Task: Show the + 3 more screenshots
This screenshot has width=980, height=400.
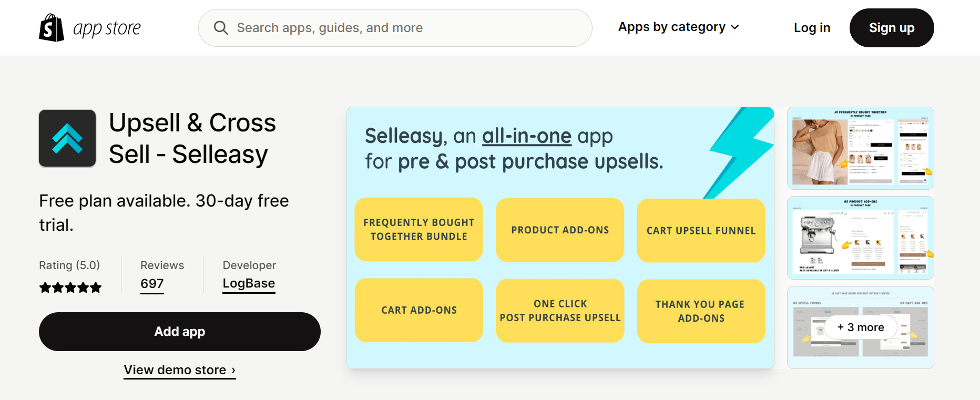Action: pyautogui.click(x=861, y=327)
